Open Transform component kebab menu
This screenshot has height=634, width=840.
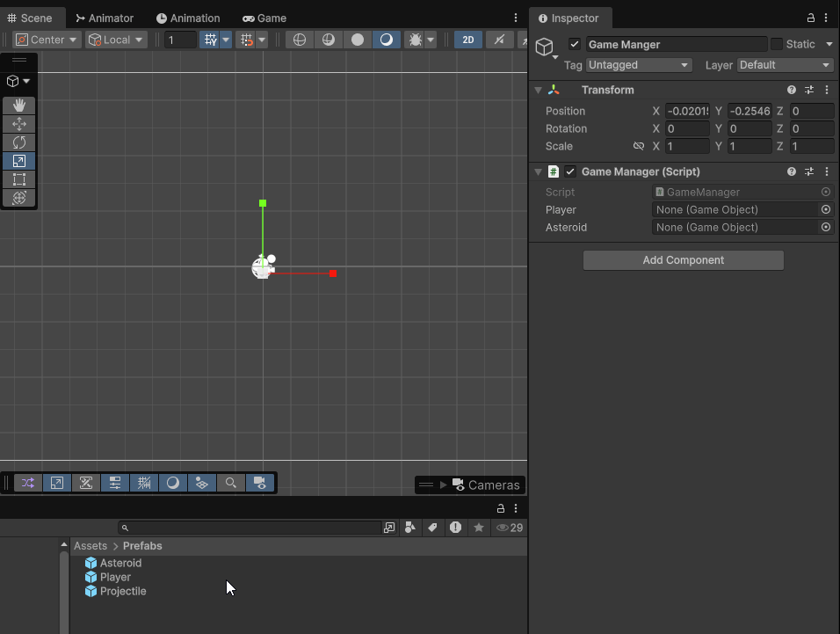pyautogui.click(x=827, y=90)
